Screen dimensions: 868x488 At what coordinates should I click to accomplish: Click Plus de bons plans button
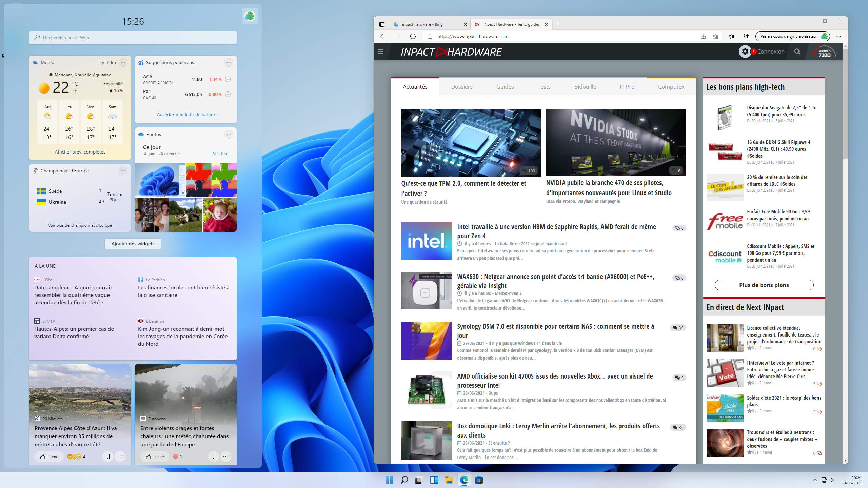pyautogui.click(x=764, y=285)
